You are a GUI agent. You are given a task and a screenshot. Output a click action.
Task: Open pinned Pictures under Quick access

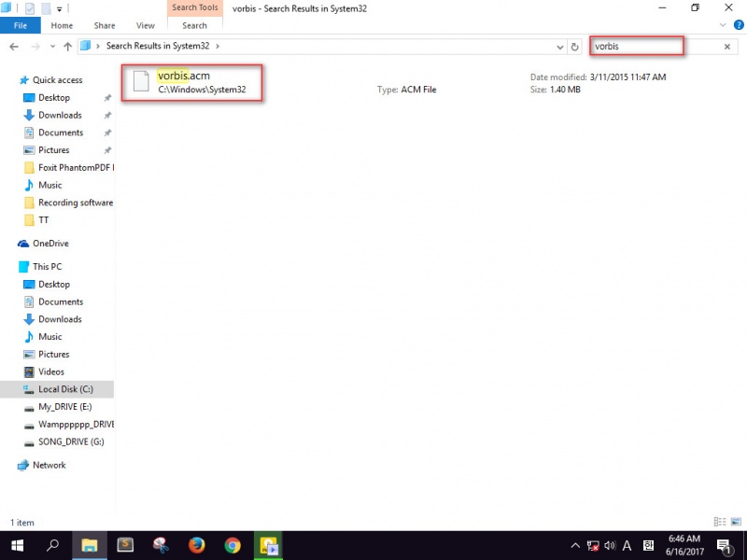(54, 150)
